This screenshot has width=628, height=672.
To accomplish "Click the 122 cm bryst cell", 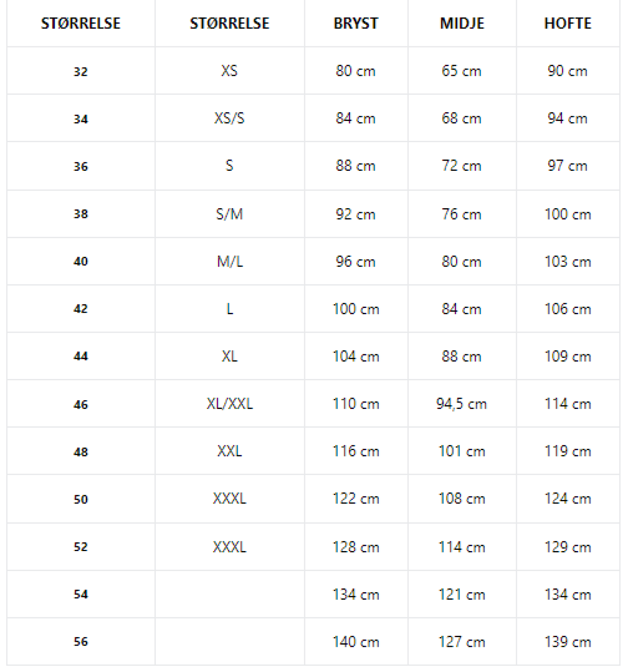I will coord(356,499).
